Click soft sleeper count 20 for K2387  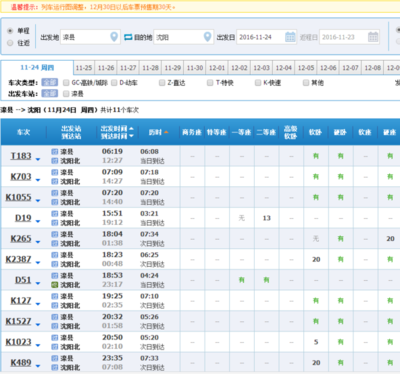click(x=316, y=259)
